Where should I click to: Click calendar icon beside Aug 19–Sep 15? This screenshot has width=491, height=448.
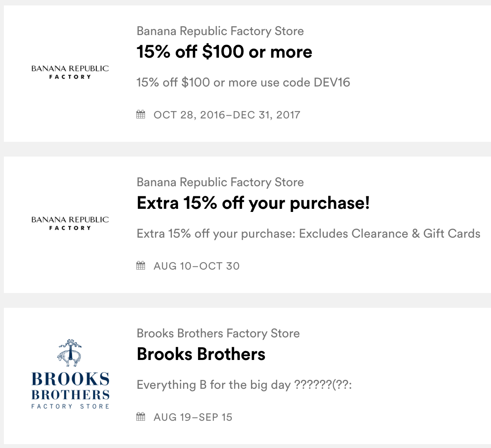[x=141, y=417]
